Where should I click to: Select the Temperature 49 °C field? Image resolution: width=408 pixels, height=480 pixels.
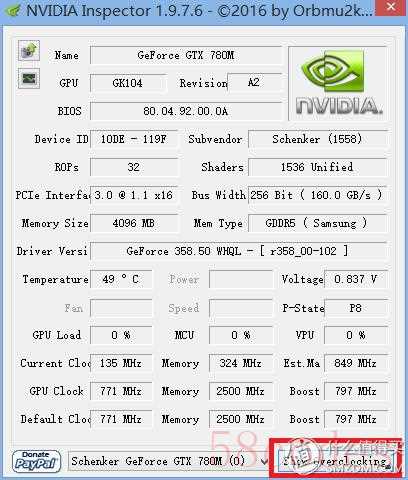121,279
